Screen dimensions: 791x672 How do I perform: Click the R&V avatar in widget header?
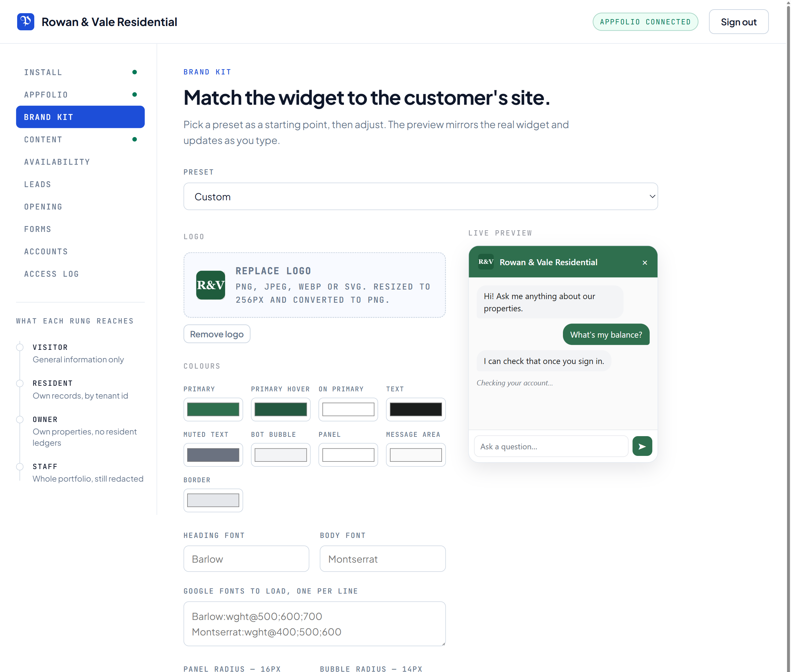(486, 262)
